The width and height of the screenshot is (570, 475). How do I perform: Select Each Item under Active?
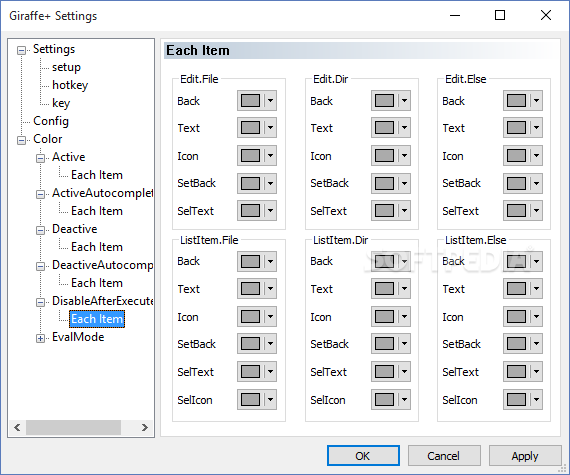pos(97,175)
